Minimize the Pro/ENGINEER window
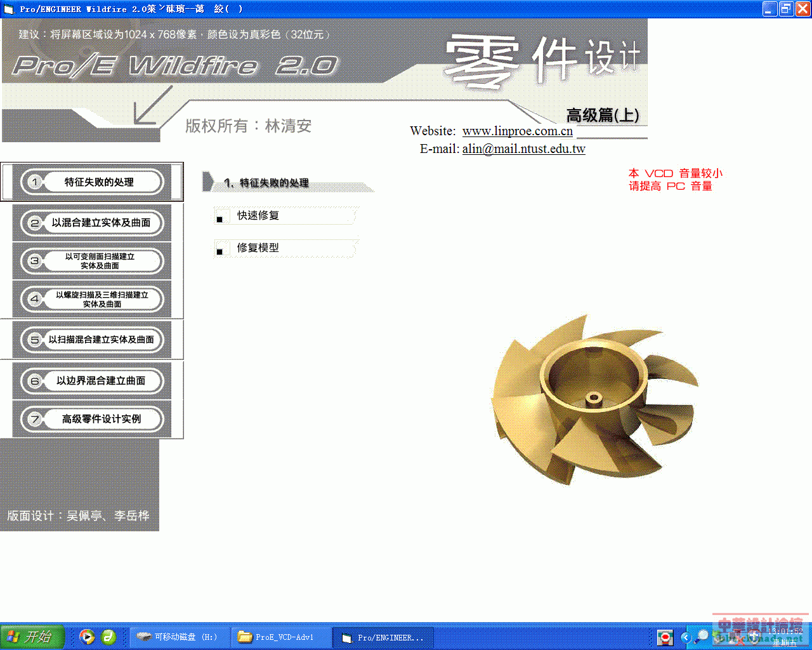This screenshot has height=650, width=812. tap(769, 9)
